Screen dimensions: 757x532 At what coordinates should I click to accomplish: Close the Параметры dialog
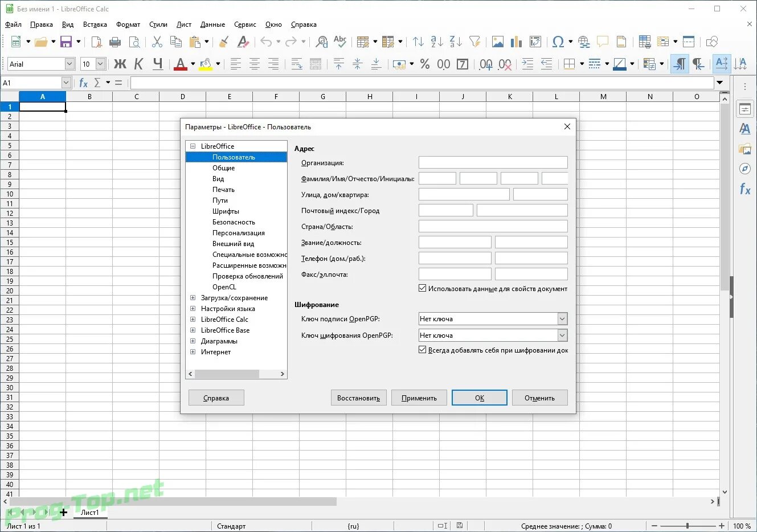(x=567, y=126)
